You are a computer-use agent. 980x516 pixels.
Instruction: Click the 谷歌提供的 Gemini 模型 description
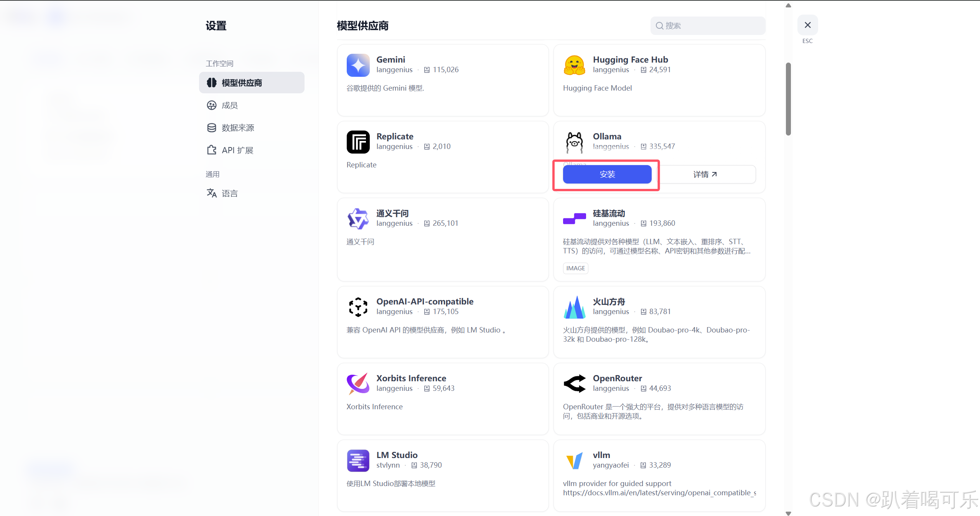click(385, 88)
